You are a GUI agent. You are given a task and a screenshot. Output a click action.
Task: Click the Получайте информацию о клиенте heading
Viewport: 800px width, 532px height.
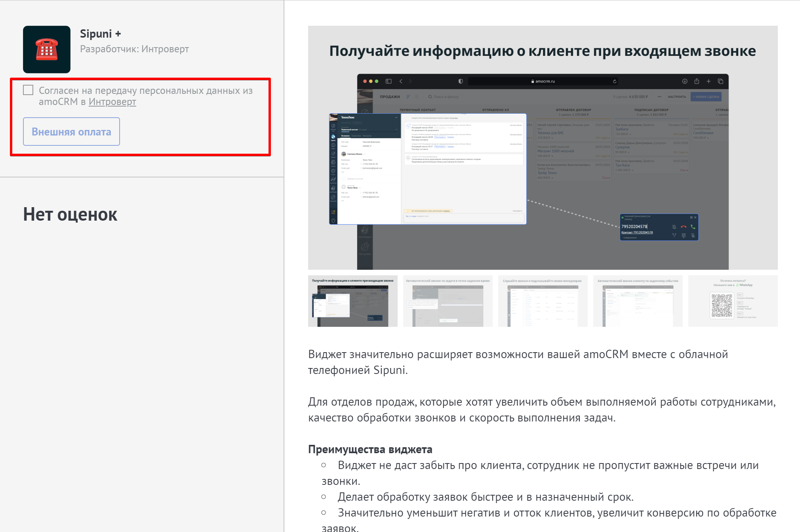tap(543, 51)
